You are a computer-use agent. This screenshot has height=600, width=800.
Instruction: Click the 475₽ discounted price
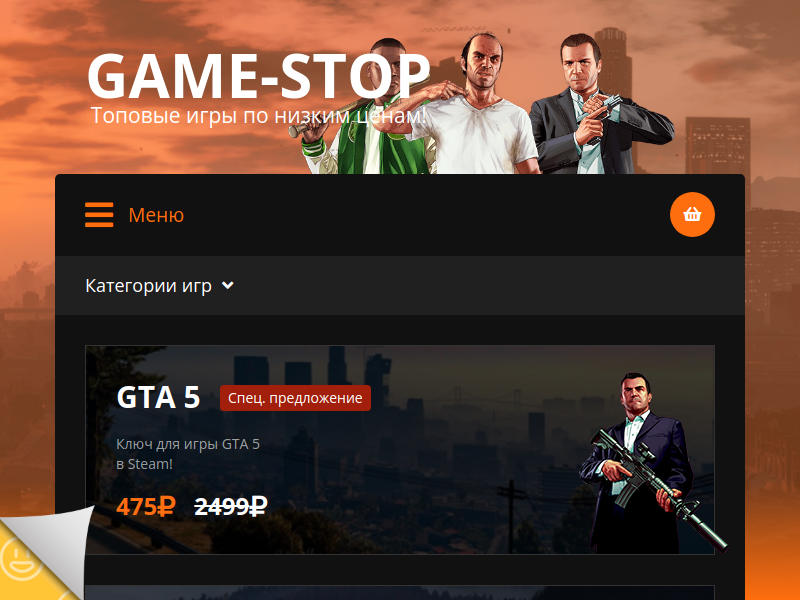click(146, 507)
